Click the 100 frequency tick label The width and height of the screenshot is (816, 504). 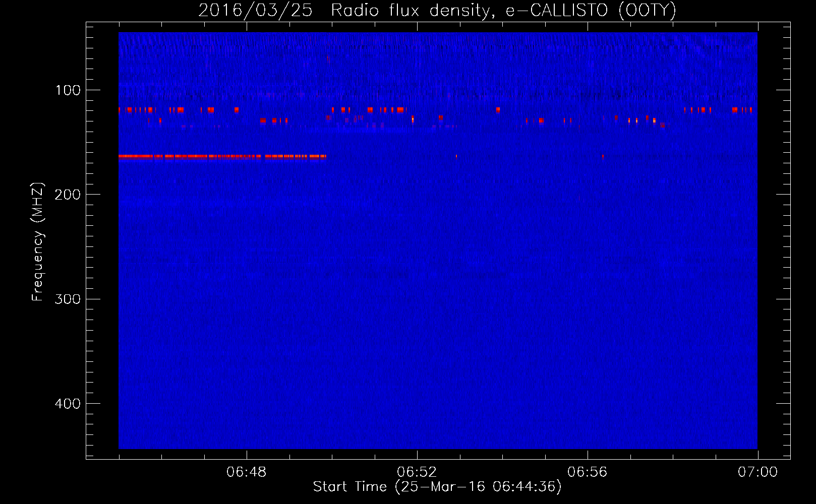(68, 90)
